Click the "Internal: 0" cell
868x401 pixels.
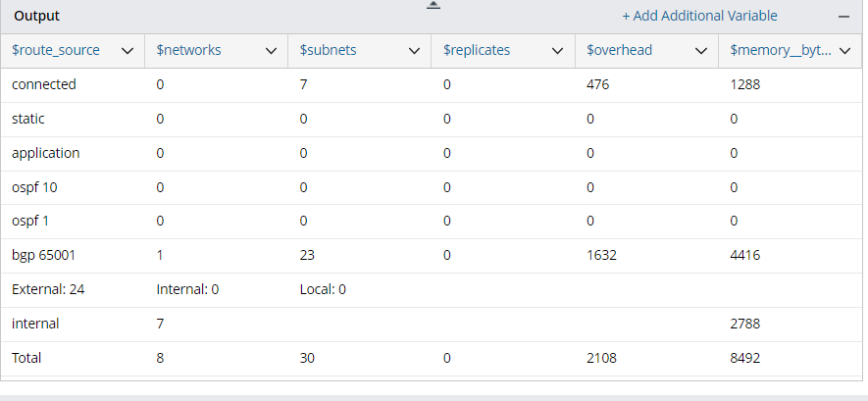187,289
